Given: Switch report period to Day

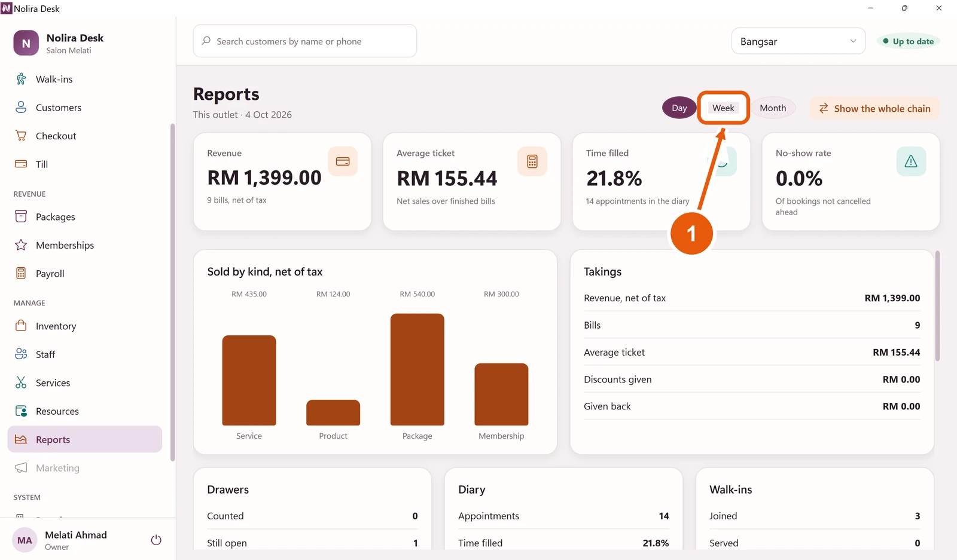Looking at the screenshot, I should coord(679,108).
